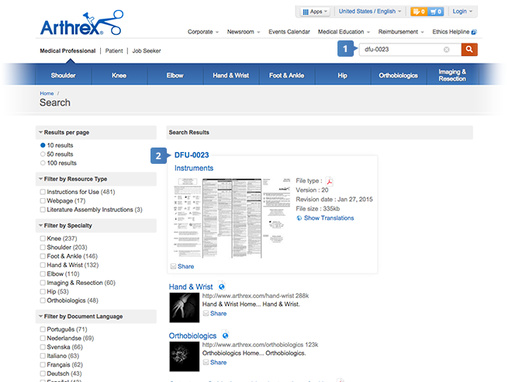This screenshot has width=512, height=382.
Task: Select the 50 results radio button
Action: click(43, 154)
